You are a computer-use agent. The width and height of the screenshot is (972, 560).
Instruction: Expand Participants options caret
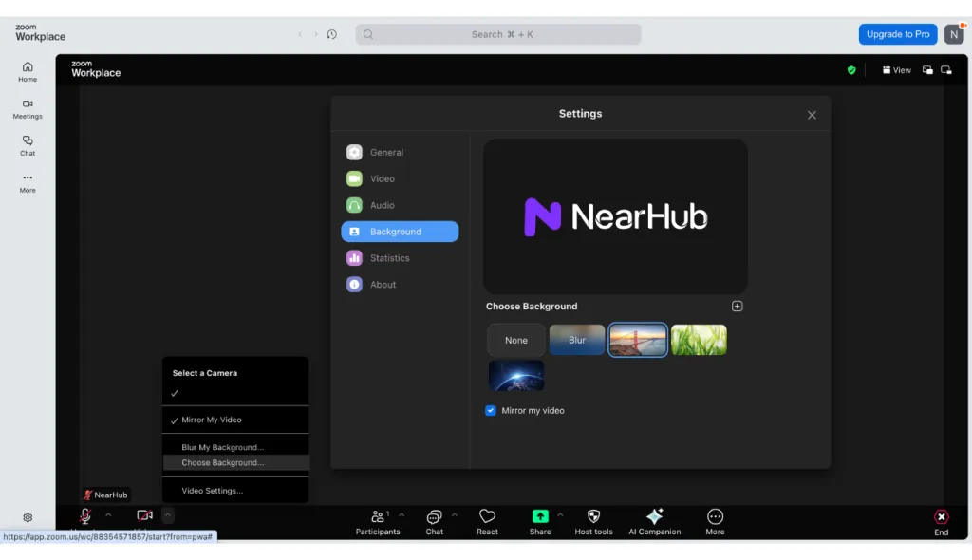[402, 515]
